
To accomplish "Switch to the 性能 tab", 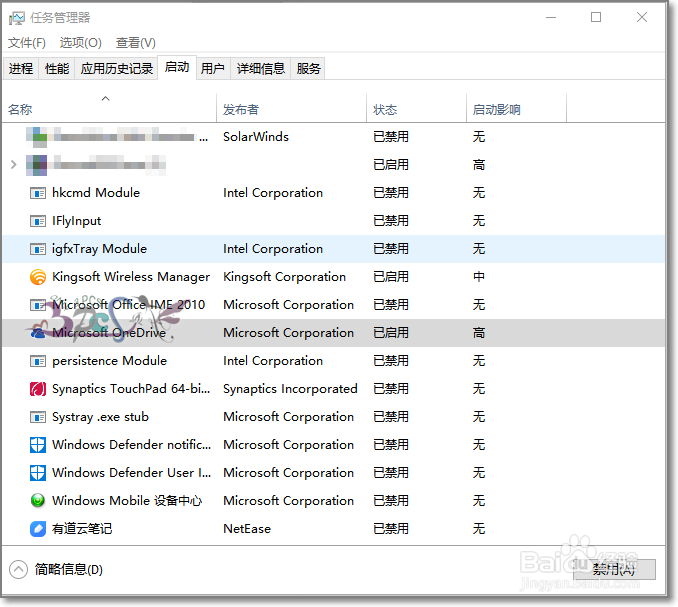I will point(57,69).
